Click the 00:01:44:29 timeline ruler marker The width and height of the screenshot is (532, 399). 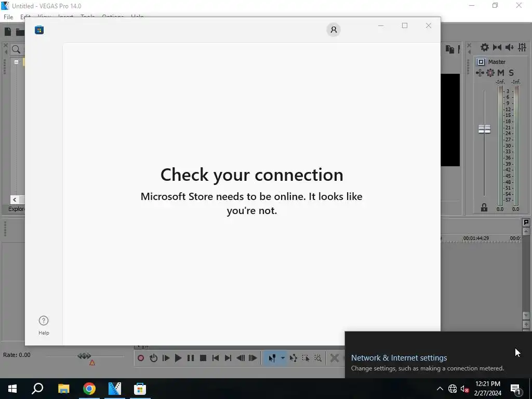[476, 238]
